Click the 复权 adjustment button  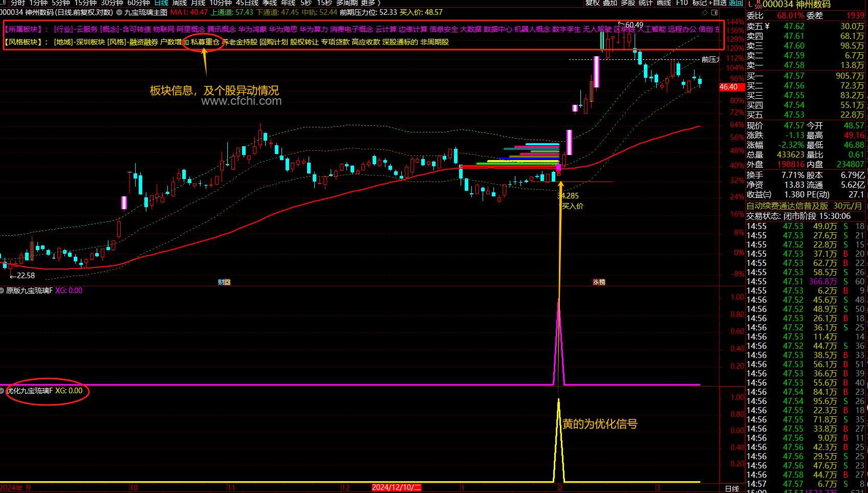tap(593, 3)
